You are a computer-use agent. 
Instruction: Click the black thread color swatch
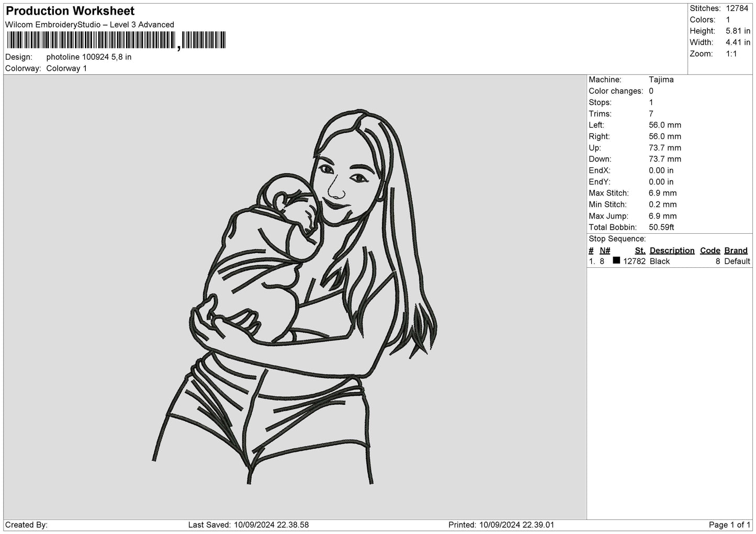616,260
